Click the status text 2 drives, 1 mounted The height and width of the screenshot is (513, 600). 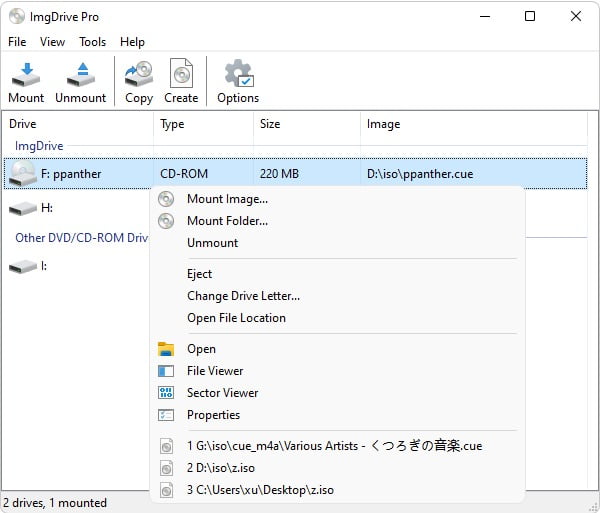pos(55,503)
